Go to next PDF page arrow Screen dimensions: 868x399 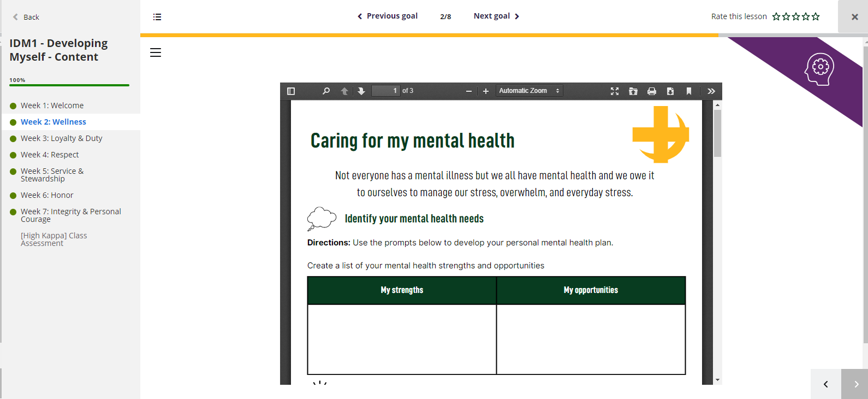pos(361,91)
